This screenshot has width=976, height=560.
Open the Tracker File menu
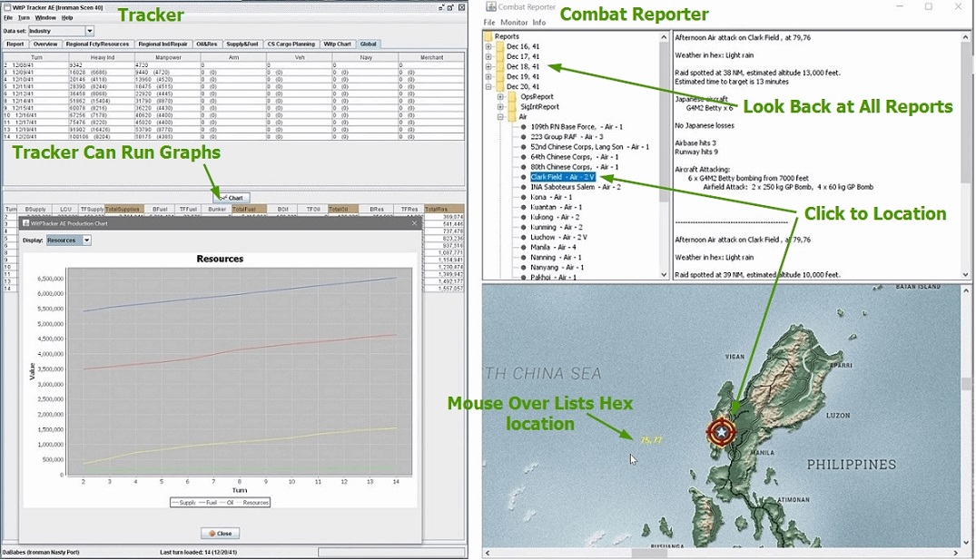click(x=7, y=18)
